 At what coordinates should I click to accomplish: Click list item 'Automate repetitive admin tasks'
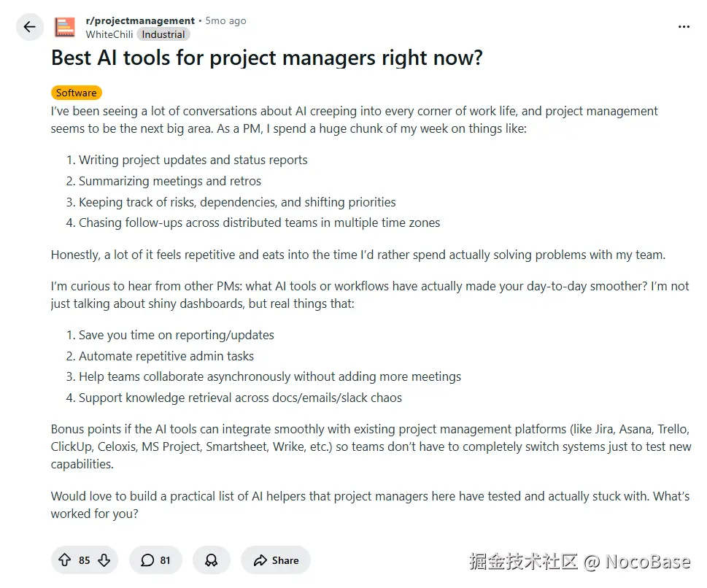click(x=166, y=356)
